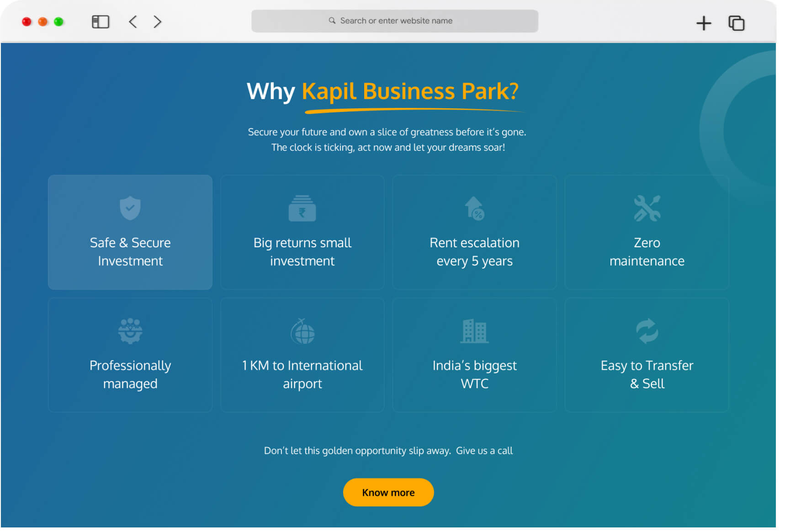Navigate back using the left arrow
The height and width of the screenshot is (532, 785).
pyautogui.click(x=133, y=21)
